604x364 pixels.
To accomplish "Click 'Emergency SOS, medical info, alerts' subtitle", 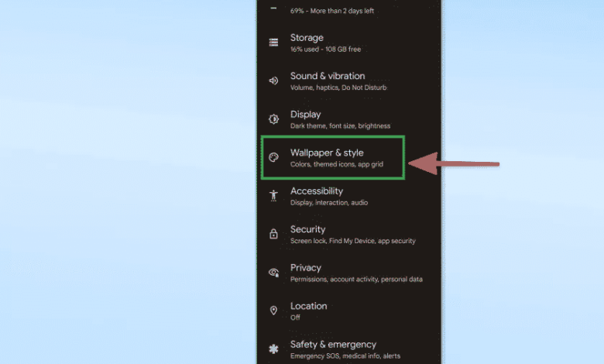I will [x=345, y=356].
